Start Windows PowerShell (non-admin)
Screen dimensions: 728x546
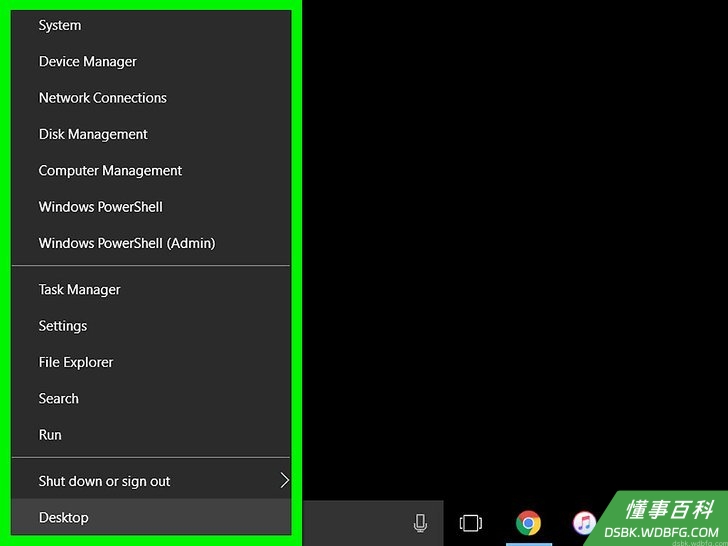[151, 207]
